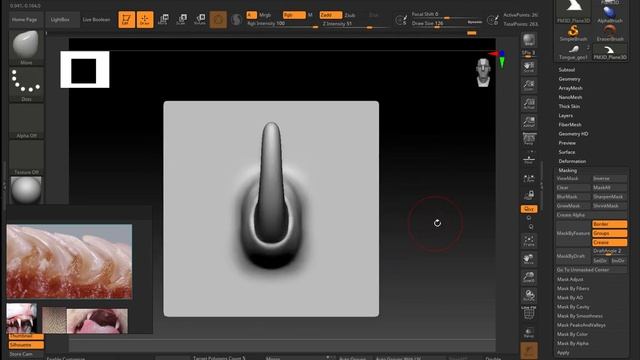Click the Inverse mask button
The height and width of the screenshot is (360, 640).
[609, 178]
